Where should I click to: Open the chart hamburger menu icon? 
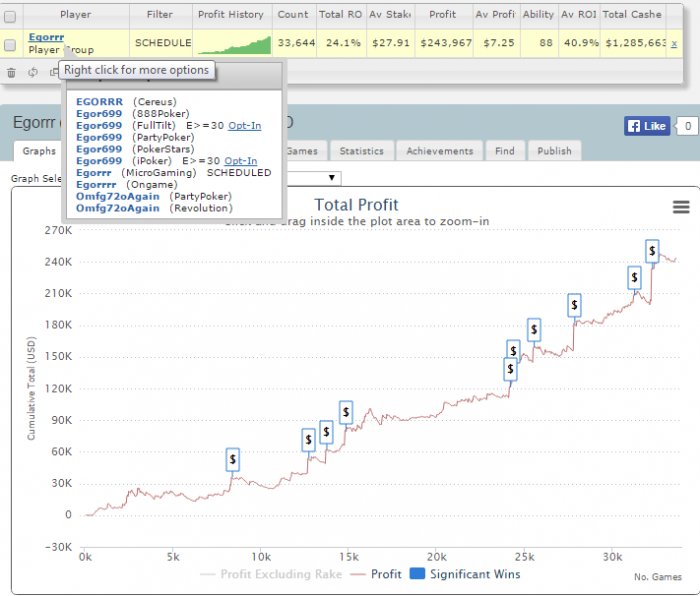[x=681, y=207]
